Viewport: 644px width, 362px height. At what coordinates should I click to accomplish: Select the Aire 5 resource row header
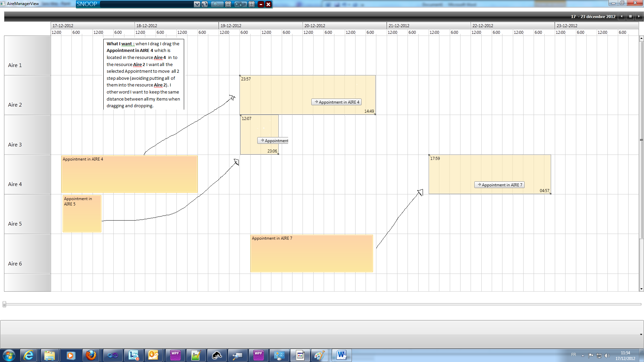[27, 214]
